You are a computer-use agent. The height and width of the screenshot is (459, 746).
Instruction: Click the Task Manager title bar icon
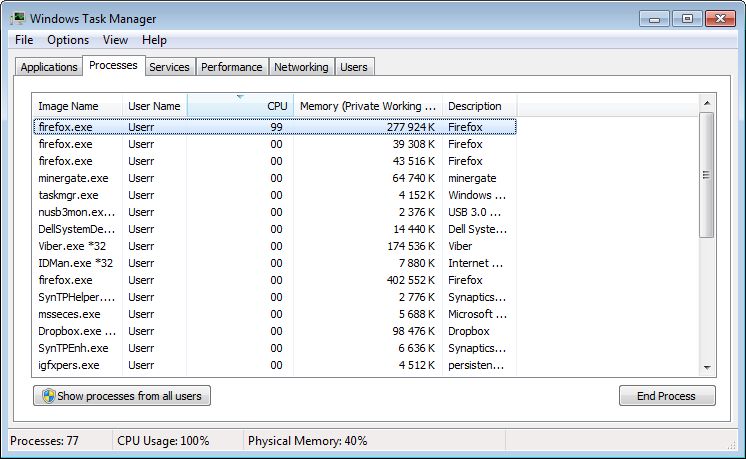click(x=18, y=19)
